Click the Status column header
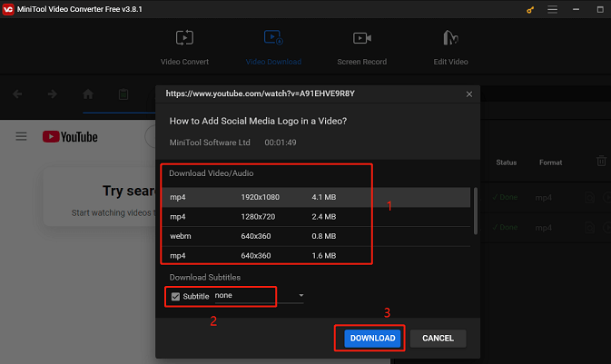The width and height of the screenshot is (611, 364). [x=507, y=162]
